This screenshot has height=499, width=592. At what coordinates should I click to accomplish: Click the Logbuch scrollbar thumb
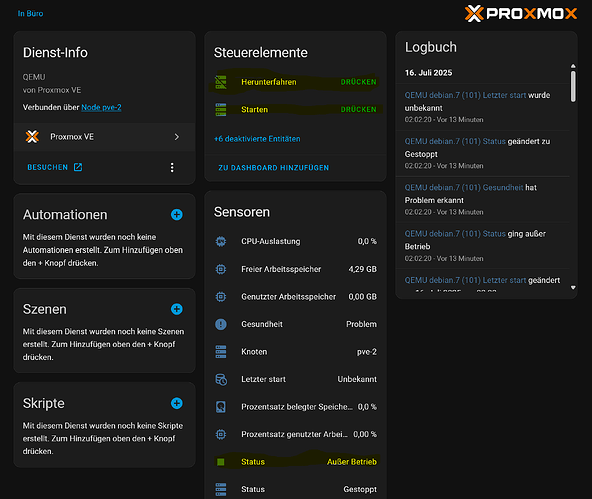[573, 86]
